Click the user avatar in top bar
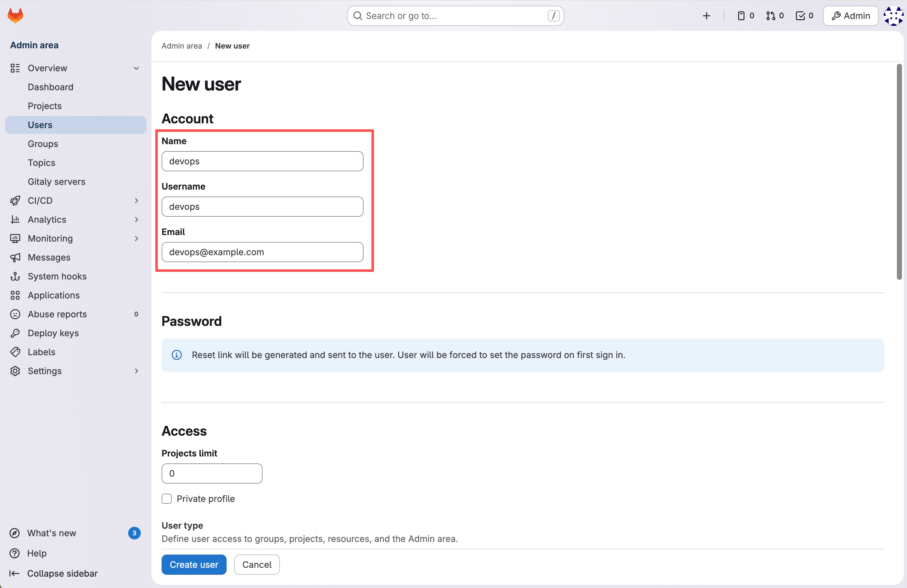The image size is (907, 588). (x=893, y=15)
